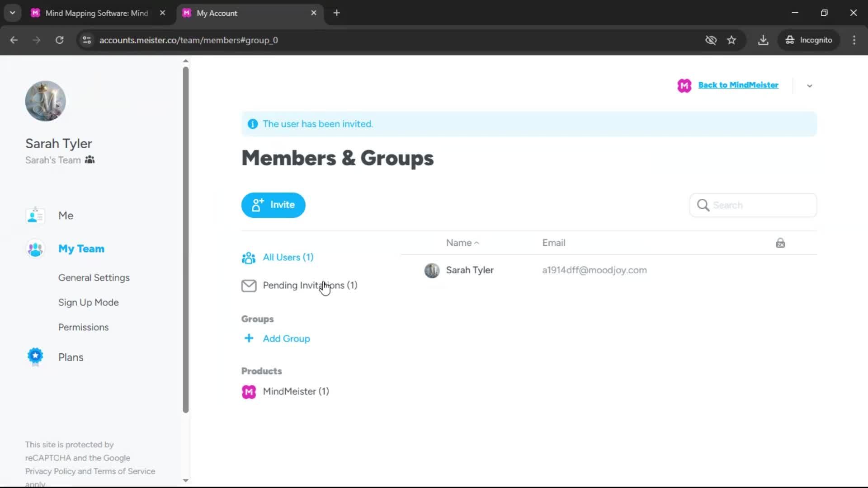Click sidebar scrollbar up arrow
The image size is (868, 488).
coord(185,61)
